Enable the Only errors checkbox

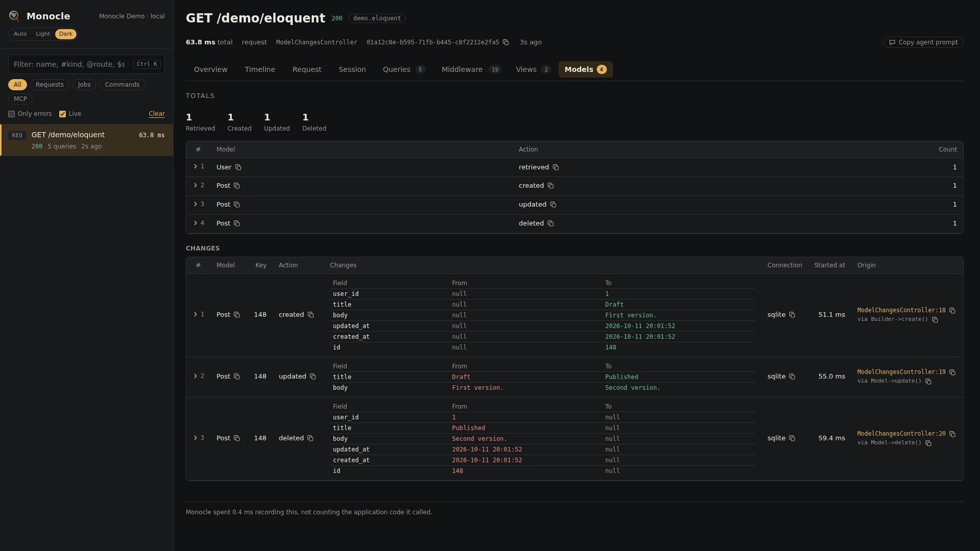coord(11,114)
